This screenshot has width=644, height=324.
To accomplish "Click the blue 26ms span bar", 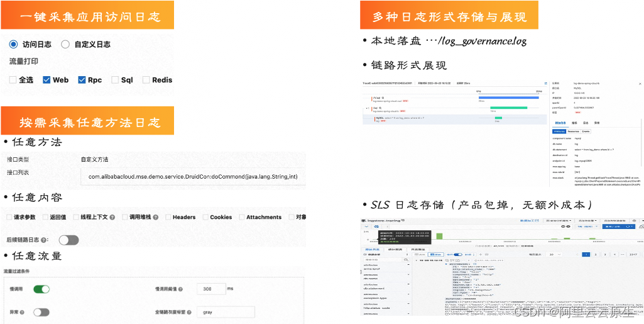I will 508,98.
